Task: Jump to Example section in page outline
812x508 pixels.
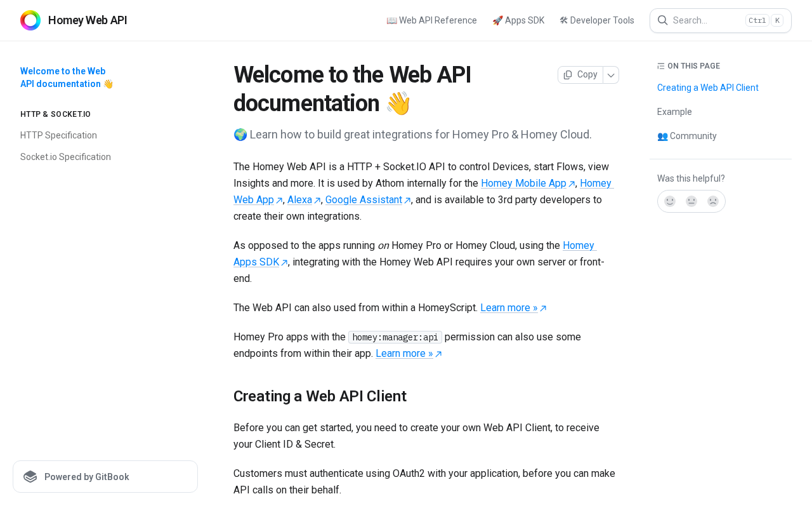Action: click(x=674, y=112)
